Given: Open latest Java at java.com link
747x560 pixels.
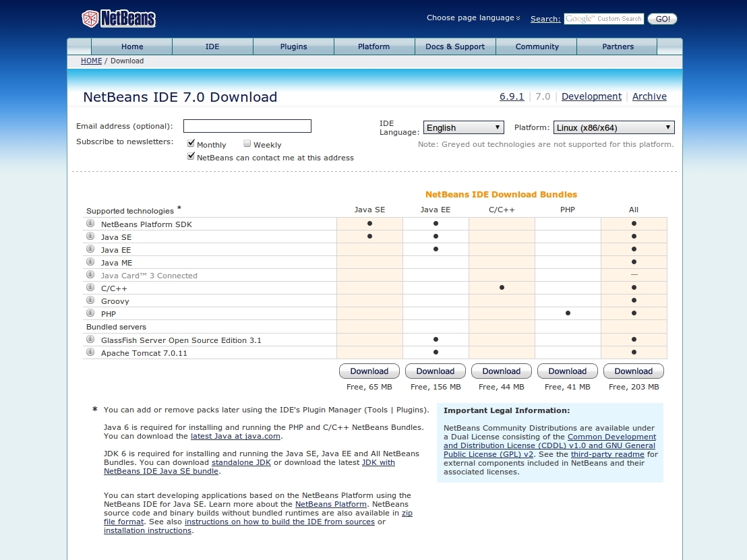Looking at the screenshot, I should pos(235,436).
